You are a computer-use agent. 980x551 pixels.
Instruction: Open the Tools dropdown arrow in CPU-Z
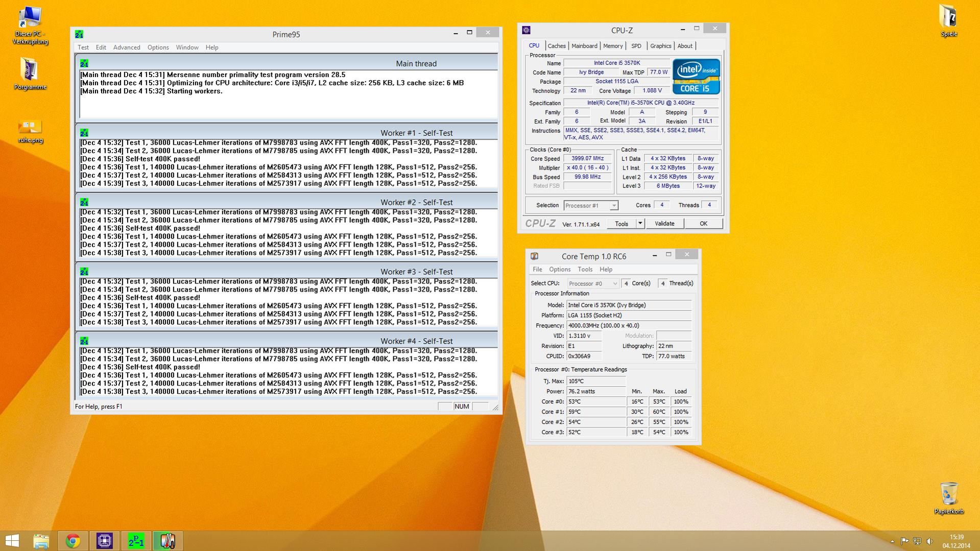pyautogui.click(x=640, y=224)
